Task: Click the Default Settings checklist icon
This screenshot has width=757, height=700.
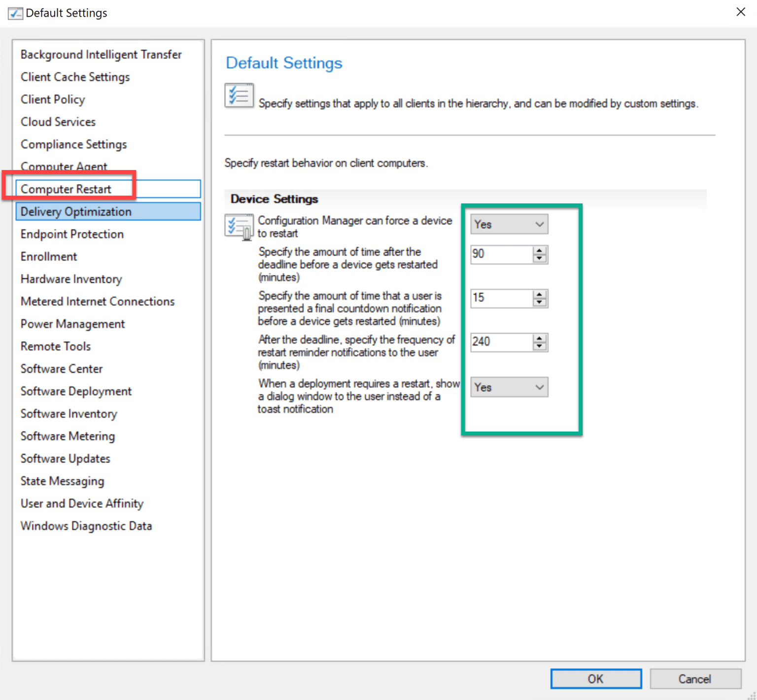Action: pyautogui.click(x=240, y=95)
